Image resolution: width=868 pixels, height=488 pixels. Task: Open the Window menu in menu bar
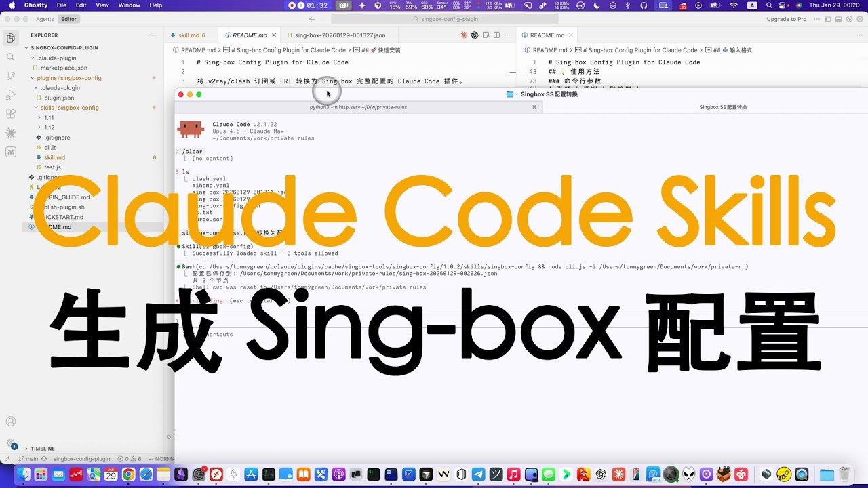[129, 5]
